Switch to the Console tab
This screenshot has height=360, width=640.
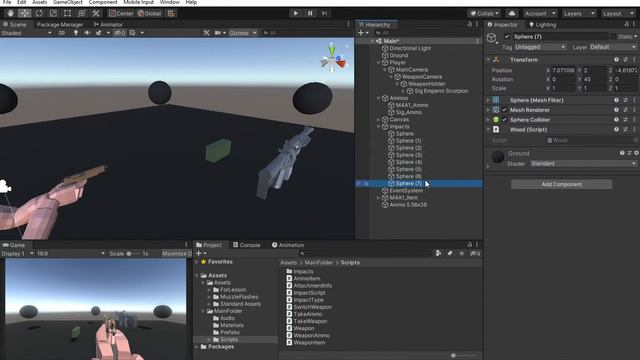pos(247,245)
